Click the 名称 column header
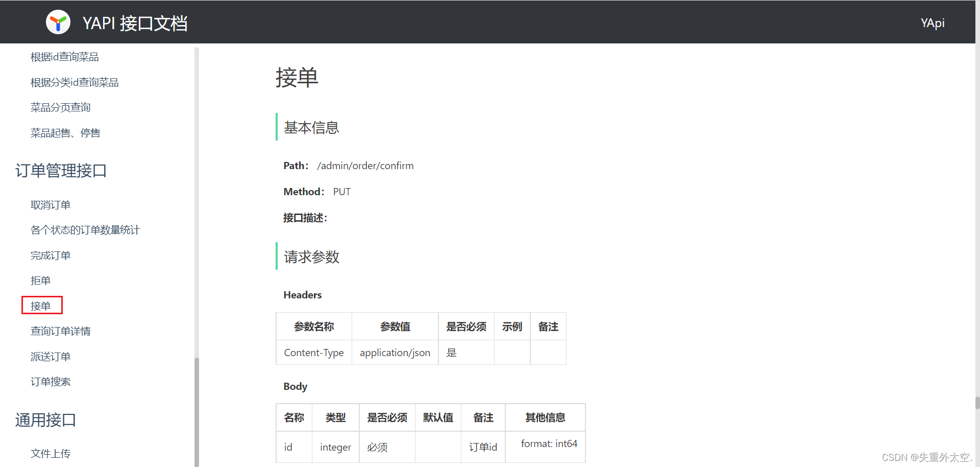Viewport: 980px width, 467px height. tap(294, 417)
